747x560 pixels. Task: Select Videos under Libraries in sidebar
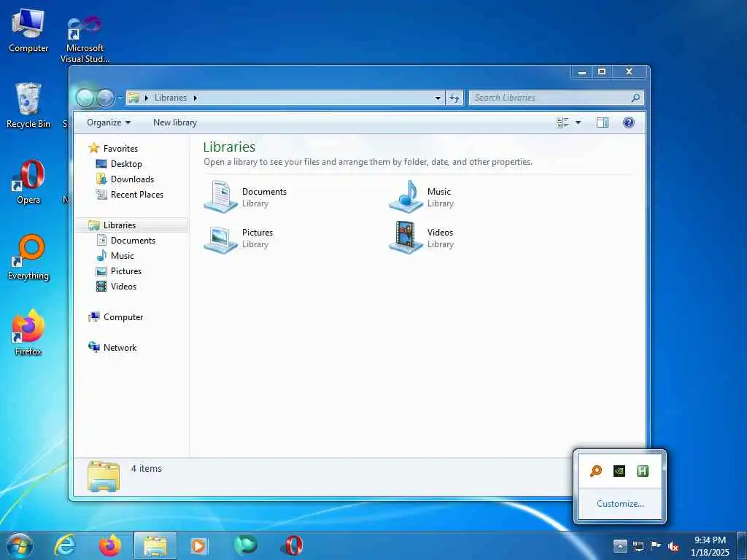117,286
